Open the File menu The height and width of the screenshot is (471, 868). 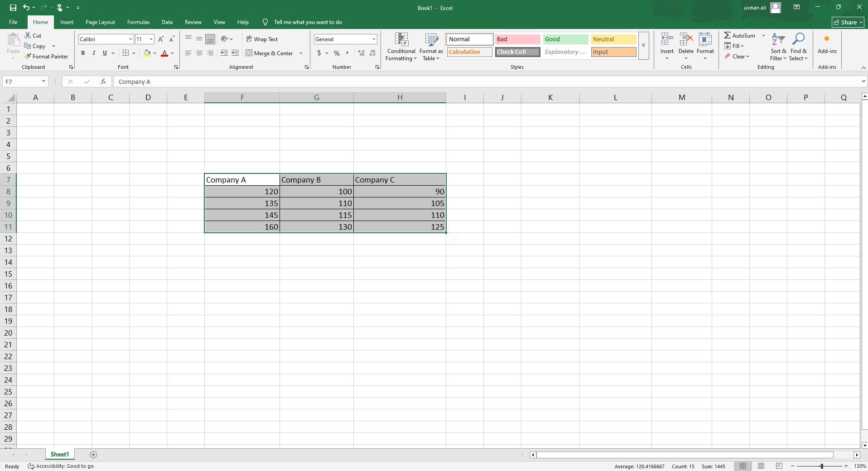13,22
